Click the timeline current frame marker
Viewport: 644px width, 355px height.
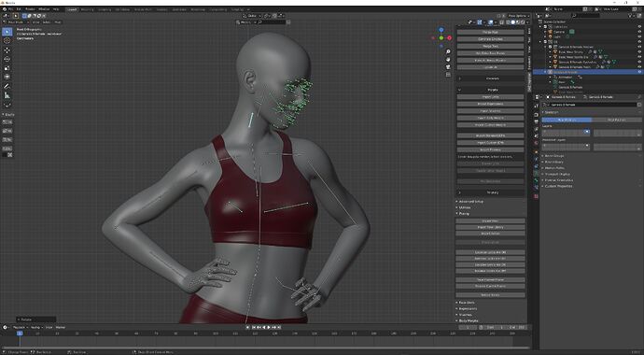[x=20, y=334]
